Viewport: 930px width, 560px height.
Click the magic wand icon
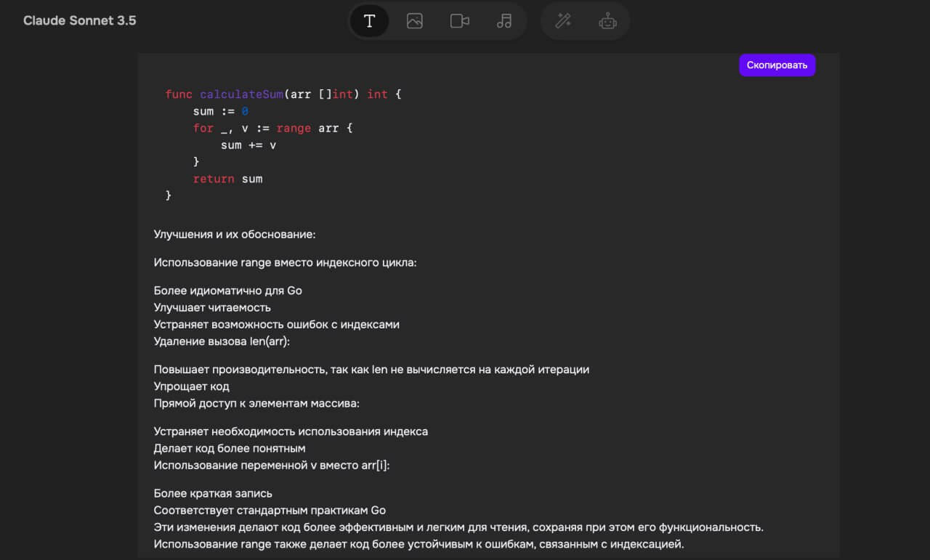tap(563, 21)
